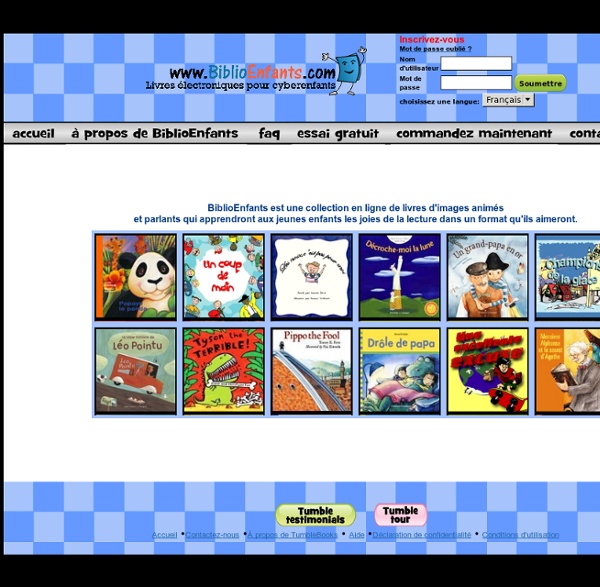This screenshot has width=600, height=587.
Task: Click the Aide footer link
Action: pyautogui.click(x=356, y=535)
